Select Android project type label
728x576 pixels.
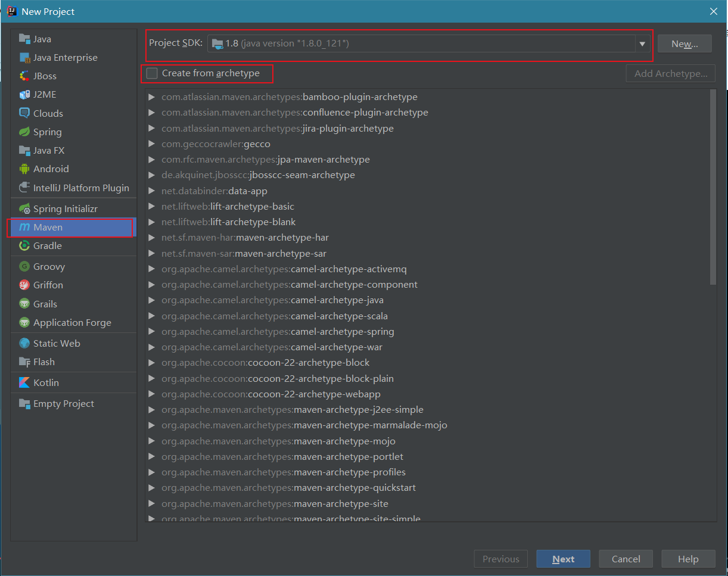point(51,169)
